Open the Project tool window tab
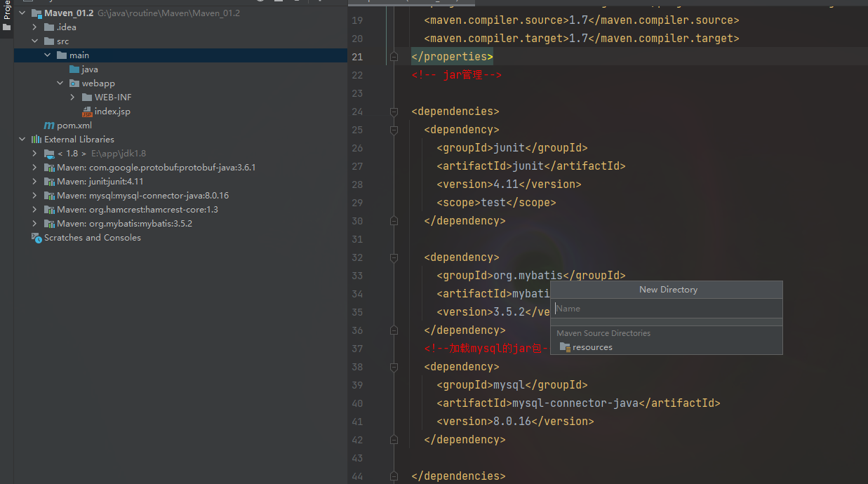 (7, 10)
